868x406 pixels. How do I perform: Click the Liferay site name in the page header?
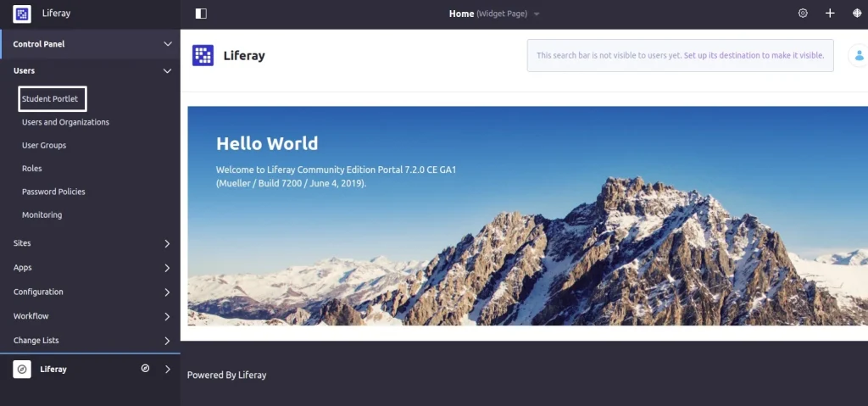pyautogui.click(x=244, y=55)
